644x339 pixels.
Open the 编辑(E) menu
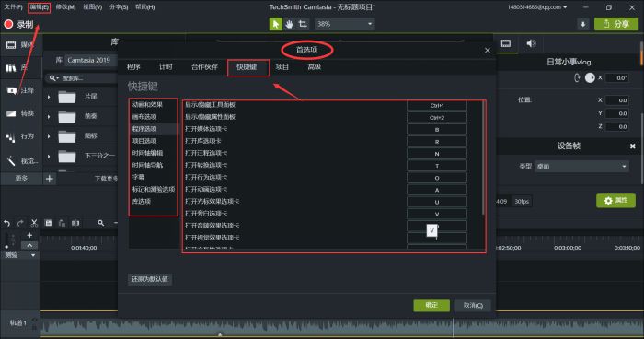coord(39,7)
